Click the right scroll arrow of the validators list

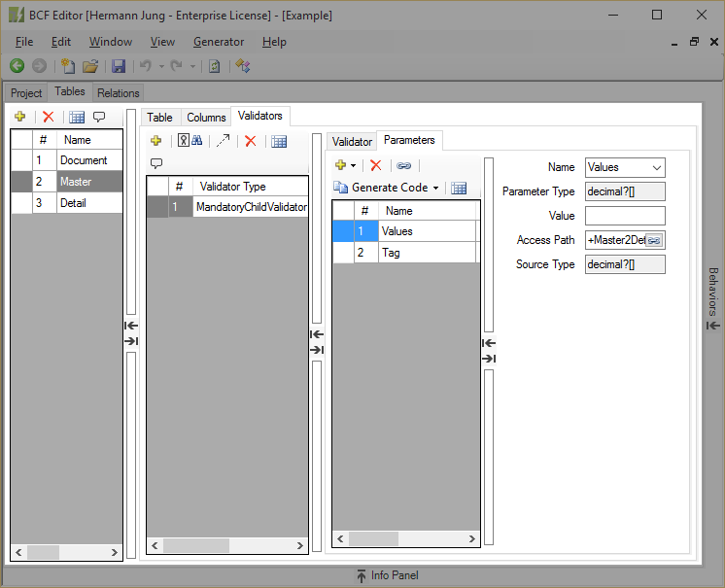pyautogui.click(x=299, y=546)
